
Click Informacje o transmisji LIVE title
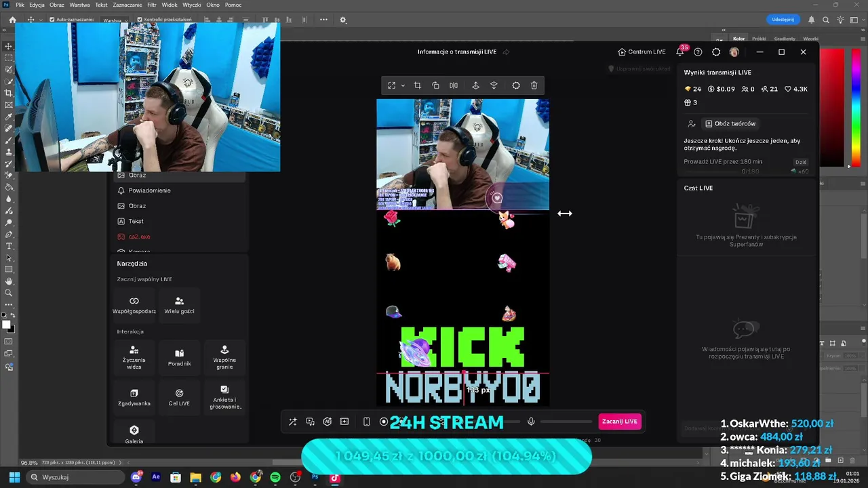457,52
